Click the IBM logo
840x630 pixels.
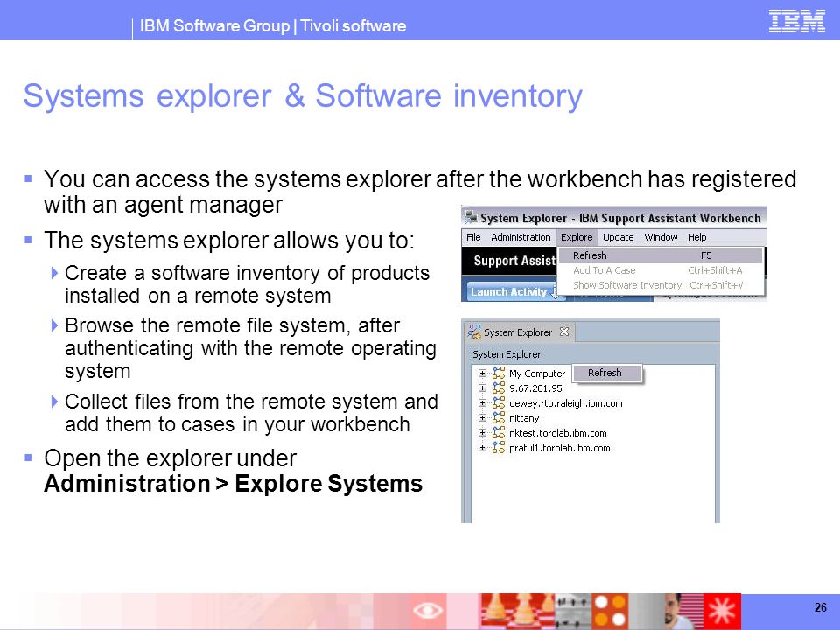(796, 21)
